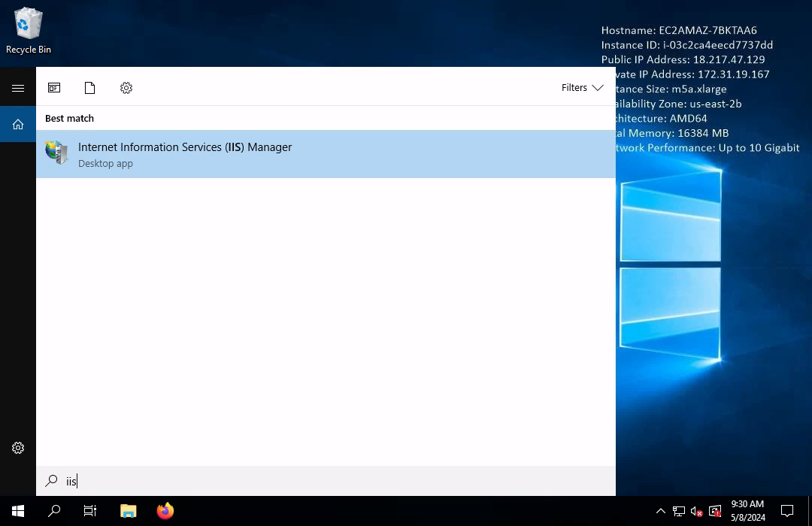Screen dimensions: 812x526
Task: Open network status icon in system tray
Action: pos(679,512)
